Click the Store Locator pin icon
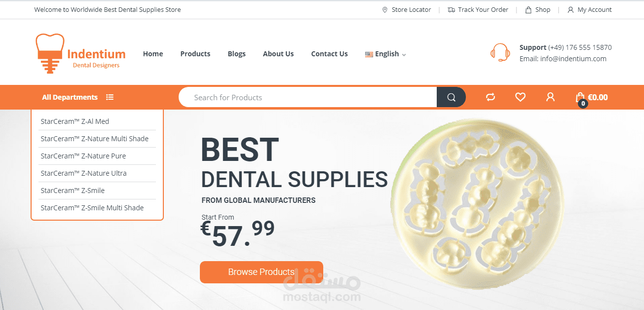644x310 pixels. pos(385,10)
